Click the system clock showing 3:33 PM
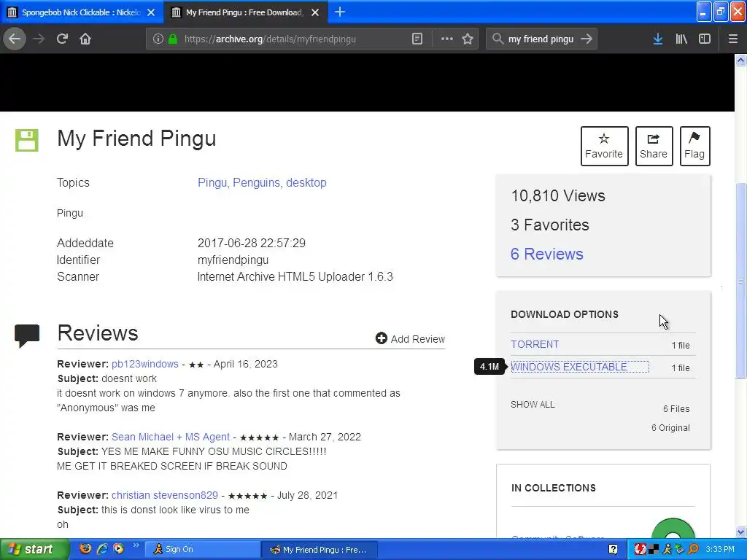Viewport: 747px width, 560px height. (x=720, y=549)
